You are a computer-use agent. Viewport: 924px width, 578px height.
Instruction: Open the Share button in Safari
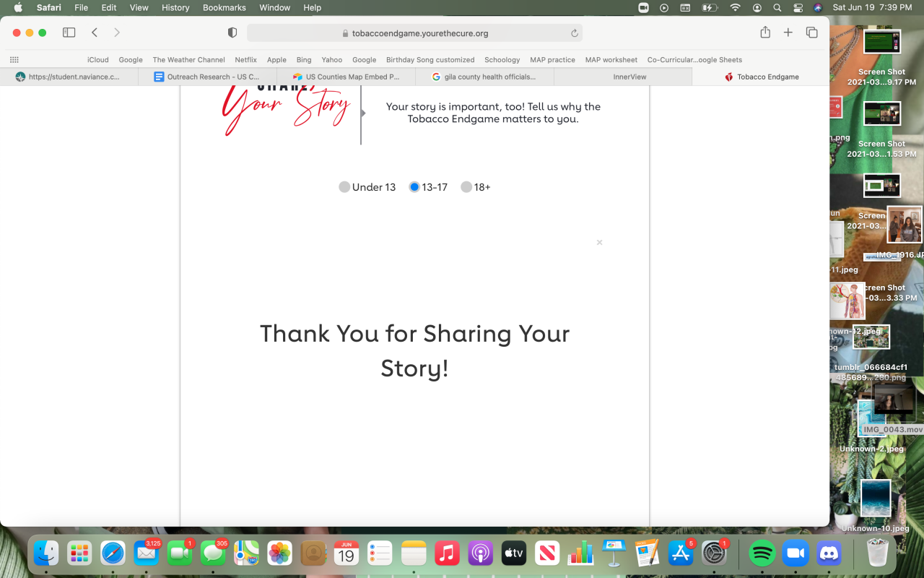[x=765, y=33]
